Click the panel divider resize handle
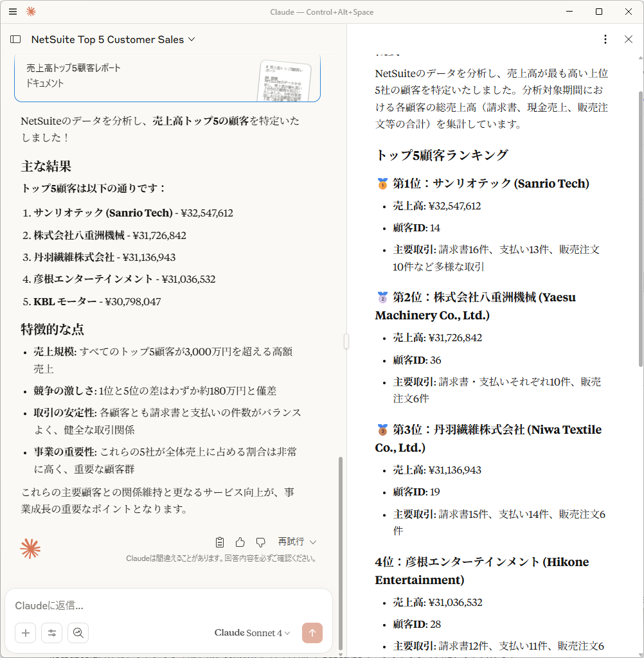Viewport: 644px width, 658px height. click(x=346, y=341)
